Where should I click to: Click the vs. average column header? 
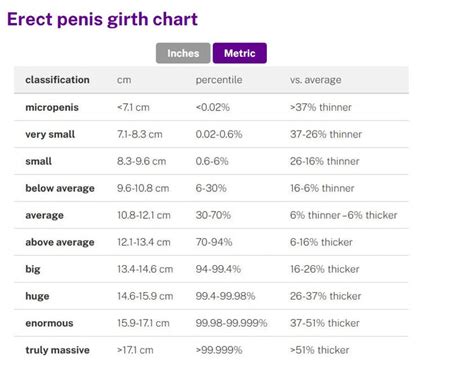coord(315,80)
